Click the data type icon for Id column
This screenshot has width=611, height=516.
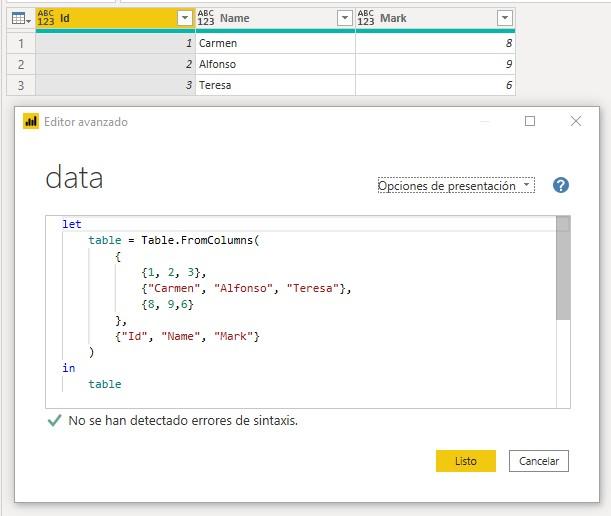[x=46, y=18]
